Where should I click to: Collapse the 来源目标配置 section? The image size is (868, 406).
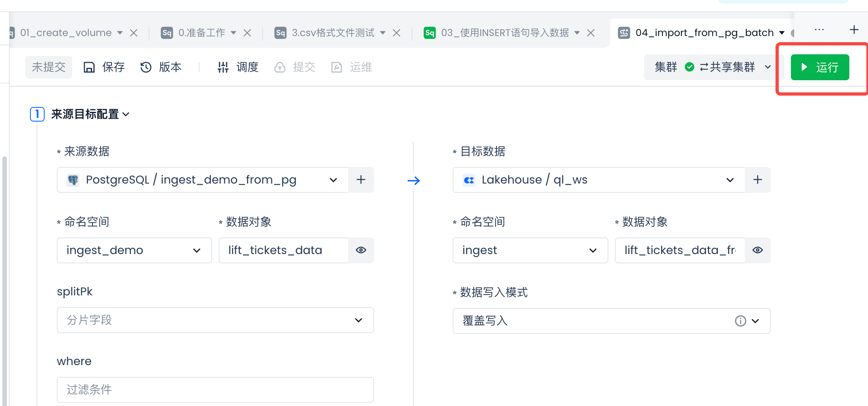[126, 115]
